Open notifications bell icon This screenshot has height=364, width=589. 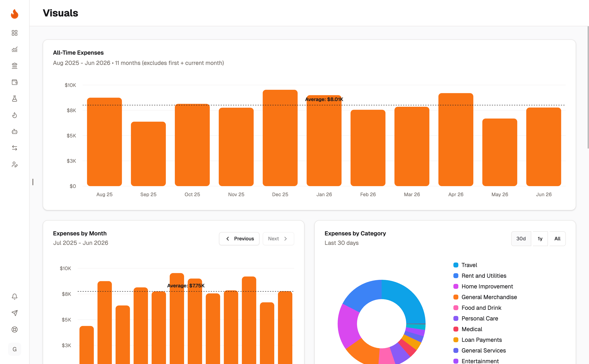click(x=15, y=297)
